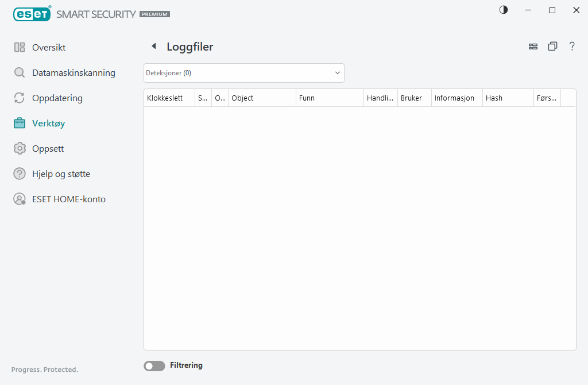Click the Datamaskinskanning magnifier icon
This screenshot has width=588, height=385.
pyautogui.click(x=20, y=73)
